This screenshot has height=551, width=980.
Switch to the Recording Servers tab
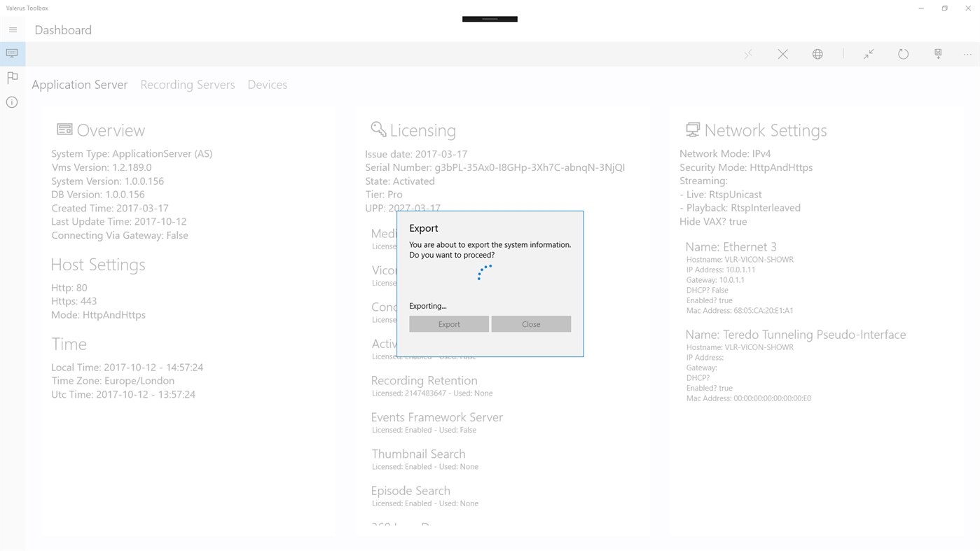pyautogui.click(x=187, y=84)
